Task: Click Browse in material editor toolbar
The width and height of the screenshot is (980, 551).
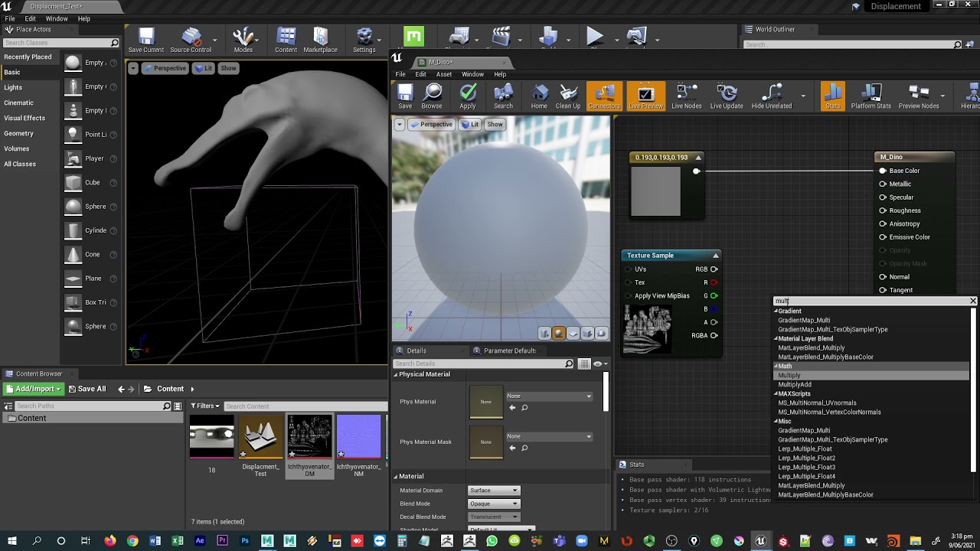Action: click(x=432, y=97)
